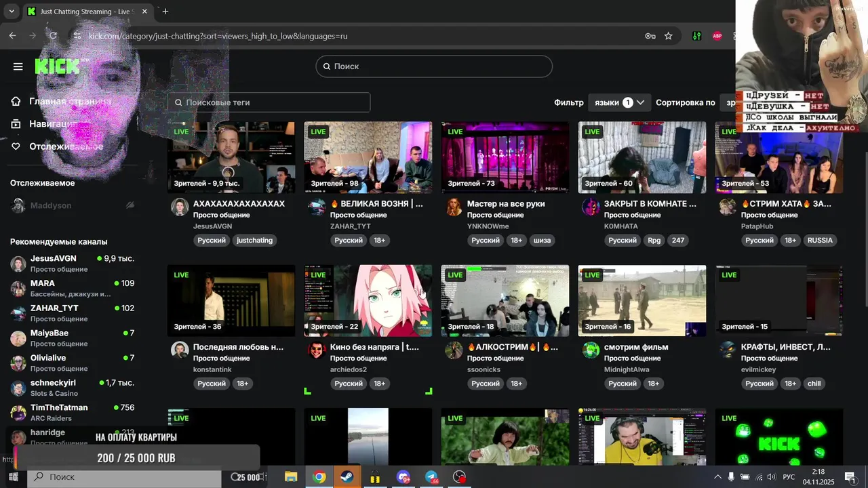This screenshot has height=488, width=868.
Task: Open the konstantink channel avatar
Action: tap(180, 350)
